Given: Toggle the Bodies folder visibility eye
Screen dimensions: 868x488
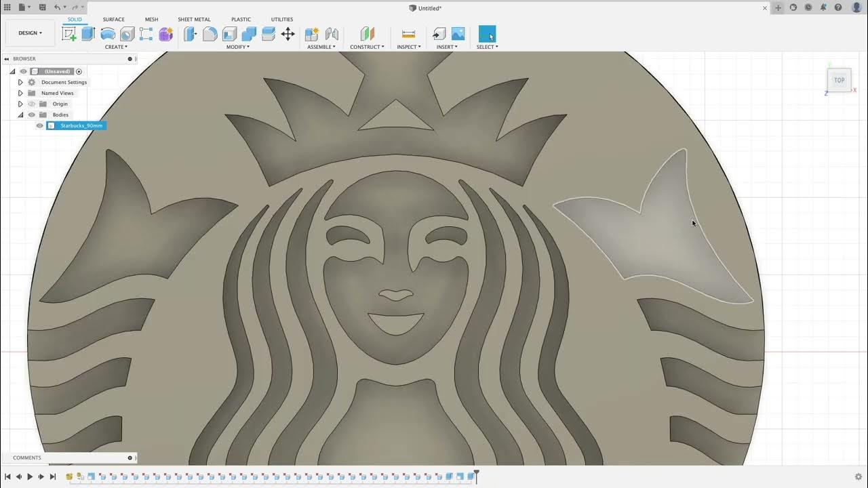Looking at the screenshot, I should click(x=31, y=115).
